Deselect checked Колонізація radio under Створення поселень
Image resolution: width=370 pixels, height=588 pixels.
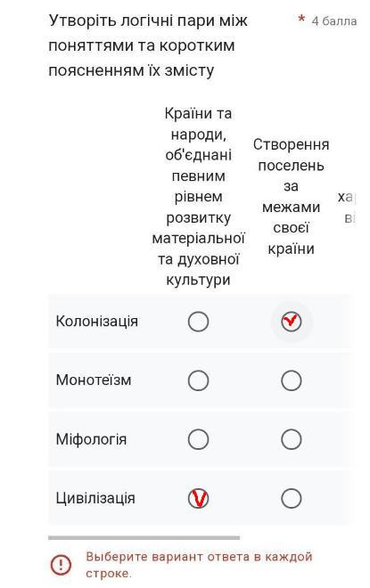point(292,322)
